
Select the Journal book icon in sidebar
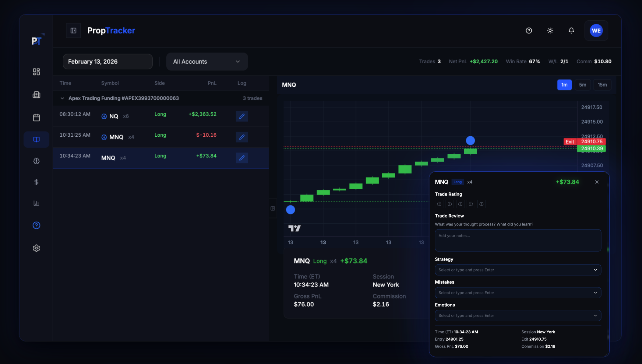[37, 139]
